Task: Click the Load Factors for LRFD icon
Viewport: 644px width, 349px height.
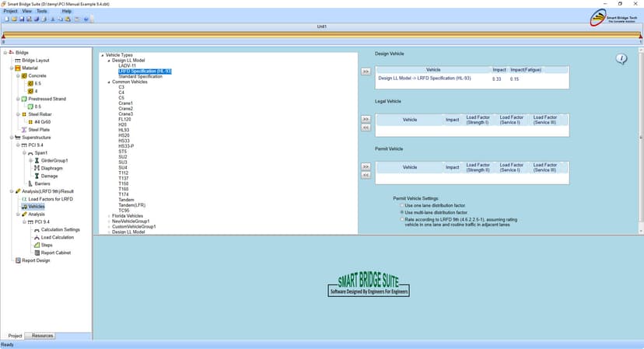Action: [24, 199]
